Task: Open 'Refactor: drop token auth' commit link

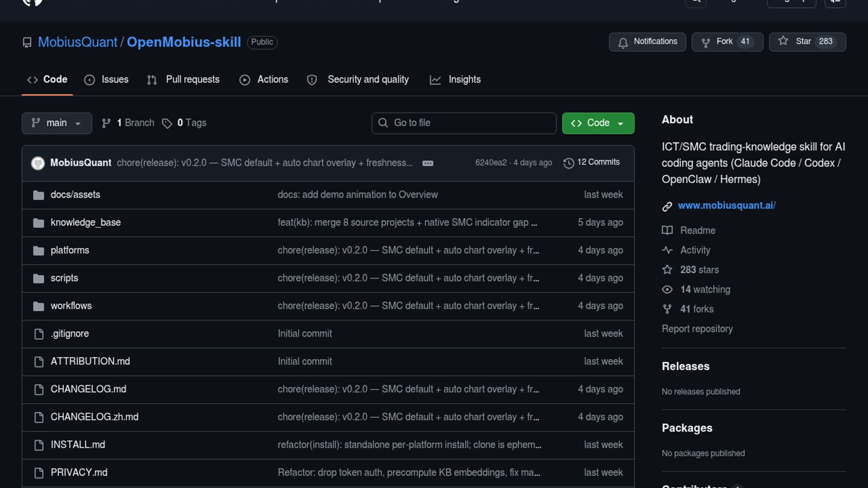Action: (409, 473)
